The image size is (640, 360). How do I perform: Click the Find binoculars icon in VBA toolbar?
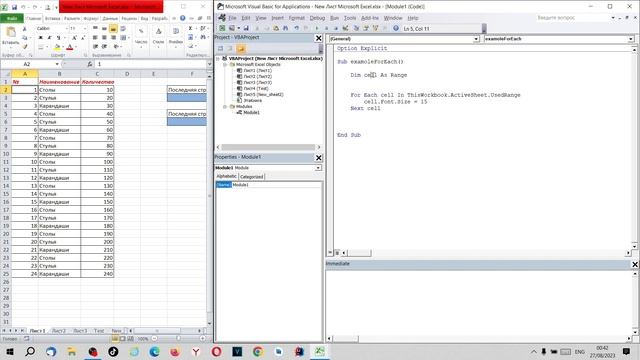click(286, 28)
